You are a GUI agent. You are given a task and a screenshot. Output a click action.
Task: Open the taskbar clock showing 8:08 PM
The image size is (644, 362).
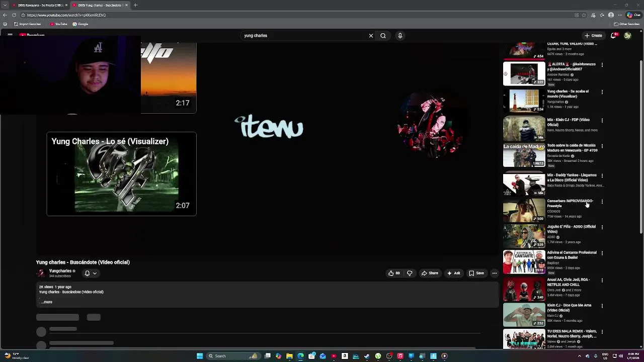(633, 356)
